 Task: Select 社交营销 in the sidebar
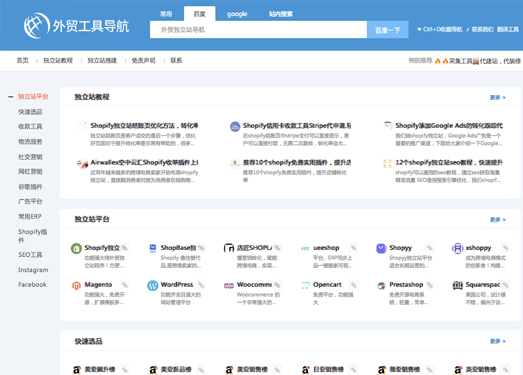(x=30, y=157)
